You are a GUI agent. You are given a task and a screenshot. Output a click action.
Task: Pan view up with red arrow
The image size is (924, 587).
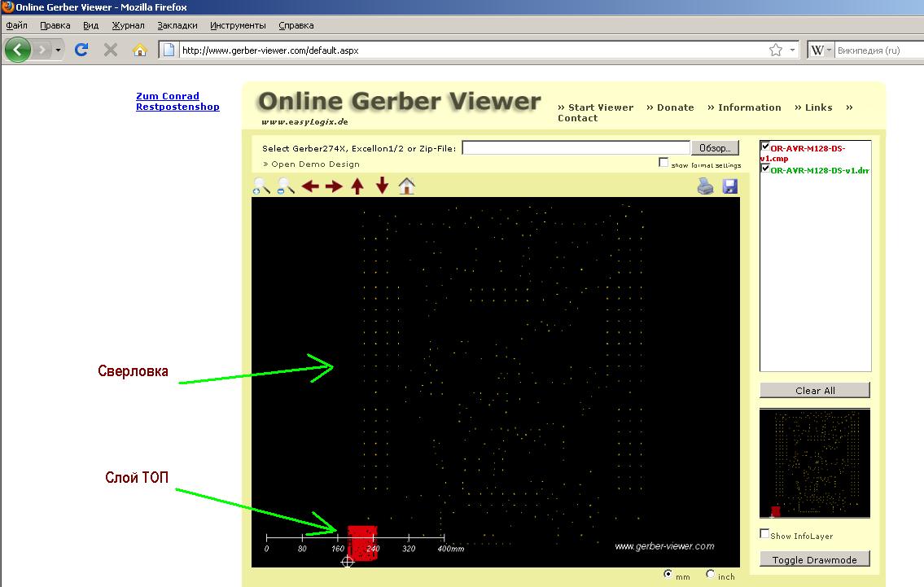pos(357,186)
